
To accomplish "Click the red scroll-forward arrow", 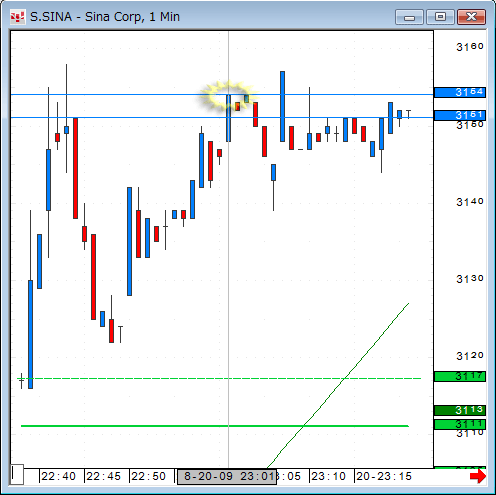I will pos(478,476).
